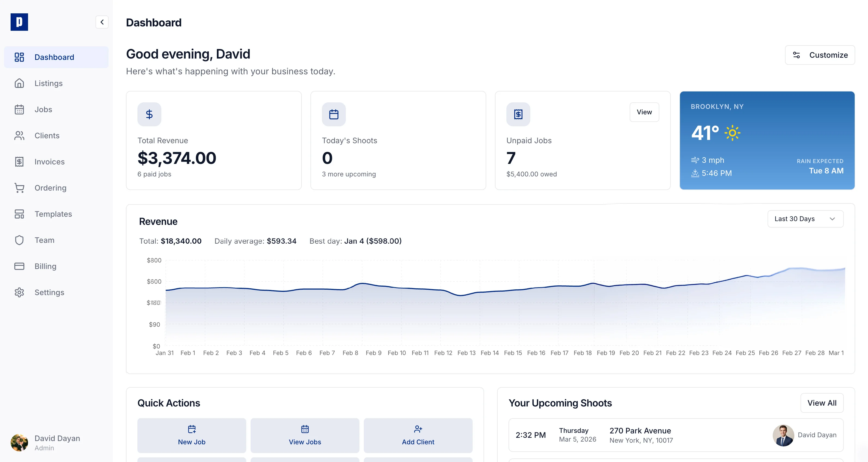
Task: Click the View button on Unpaid Jobs card
Action: (644, 112)
